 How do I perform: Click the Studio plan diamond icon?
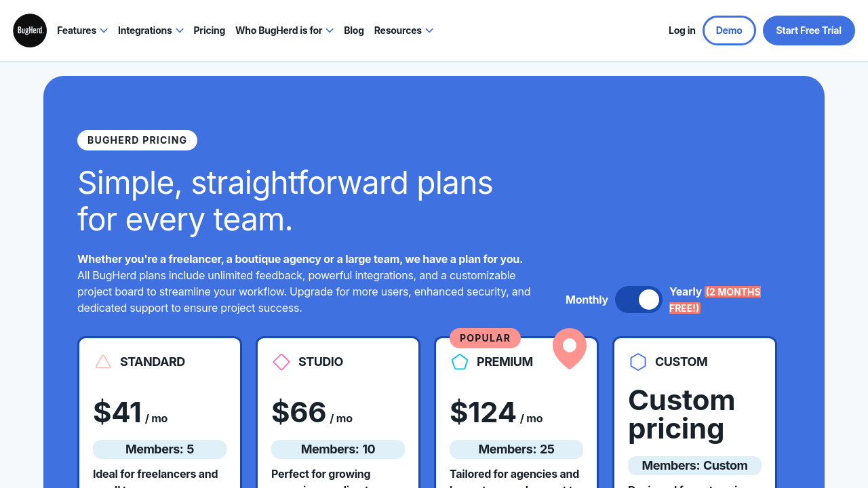281,362
